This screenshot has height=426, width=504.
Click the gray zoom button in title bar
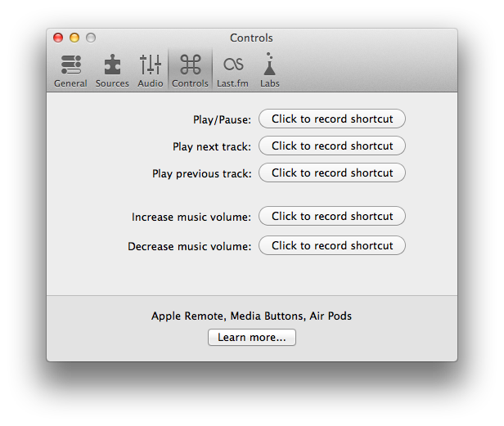(91, 38)
